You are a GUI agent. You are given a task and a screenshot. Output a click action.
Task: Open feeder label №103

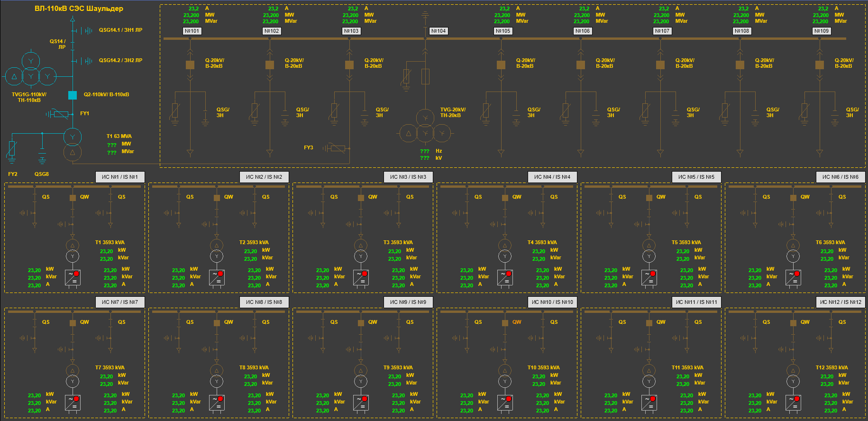click(352, 31)
